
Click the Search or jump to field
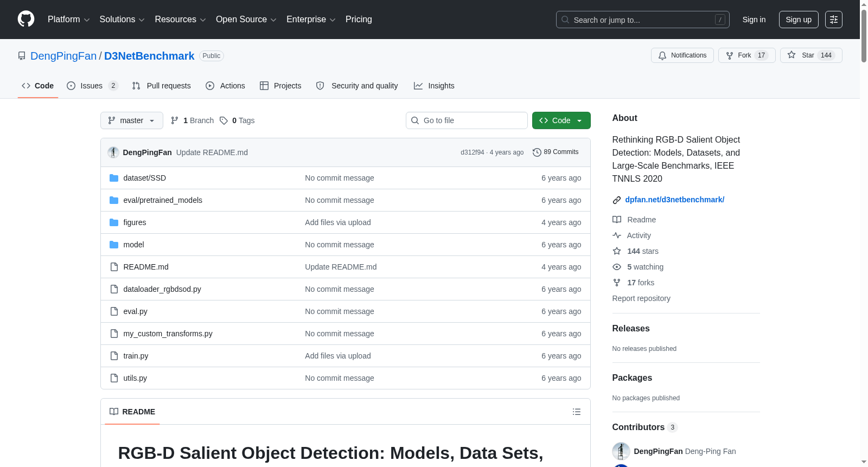click(x=643, y=20)
